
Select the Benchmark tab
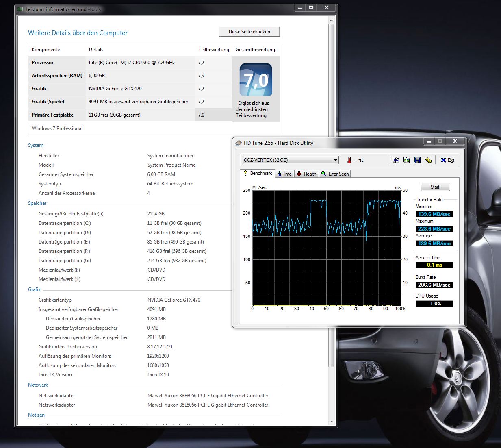click(258, 173)
